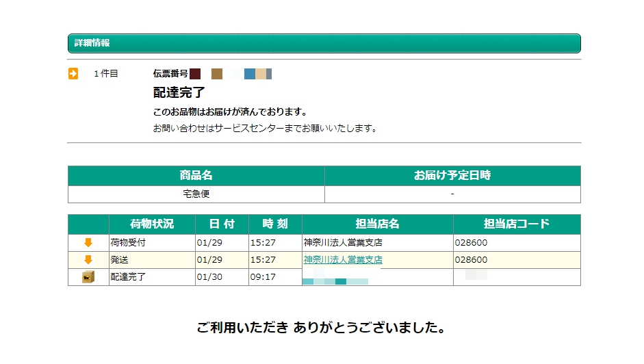Screen dimensions: 644x364
Task: Click the お問い合わせはサービスセンター message
Action: tap(265, 128)
